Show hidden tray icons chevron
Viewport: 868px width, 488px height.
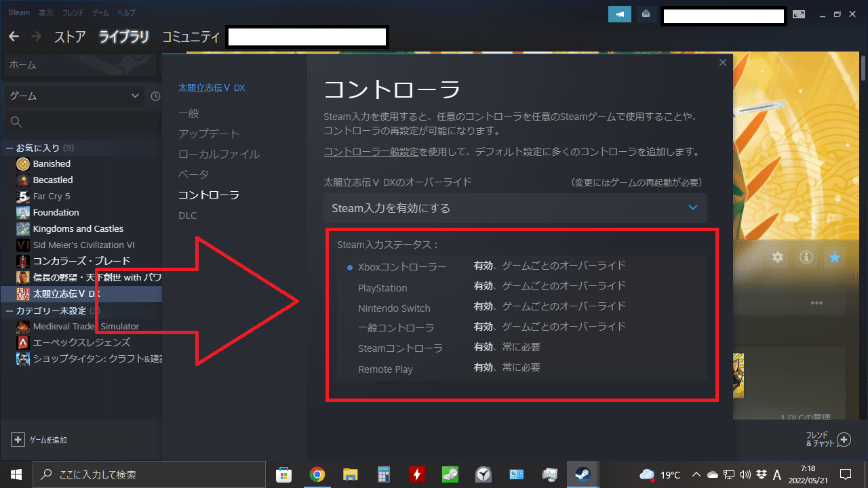pos(695,474)
